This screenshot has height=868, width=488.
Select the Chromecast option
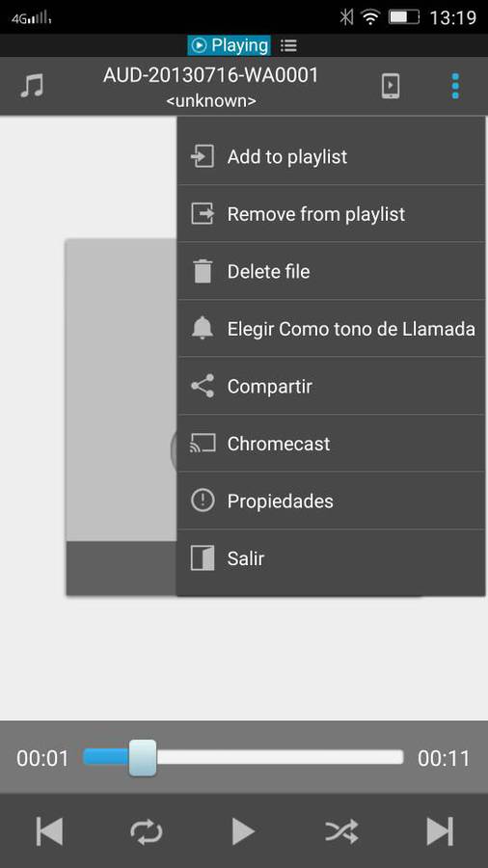point(331,444)
